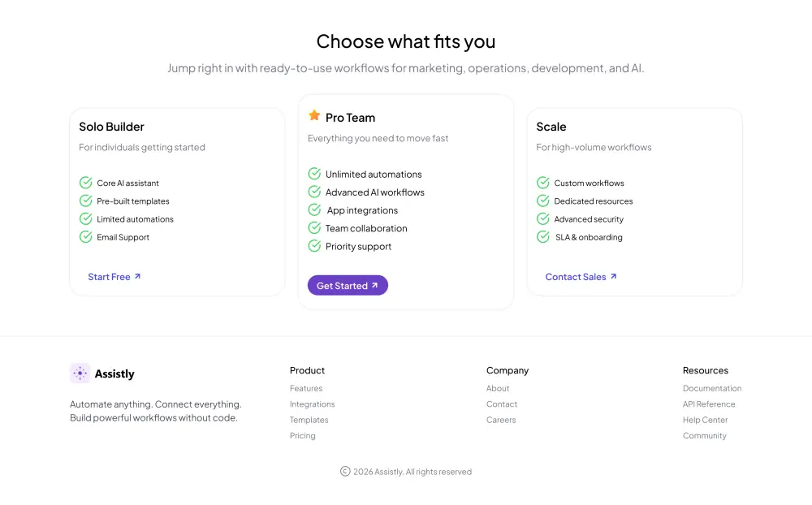Screen dimensions: 812x505
Task: Click the star icon beside Pro Team
Action: pyautogui.click(x=314, y=115)
